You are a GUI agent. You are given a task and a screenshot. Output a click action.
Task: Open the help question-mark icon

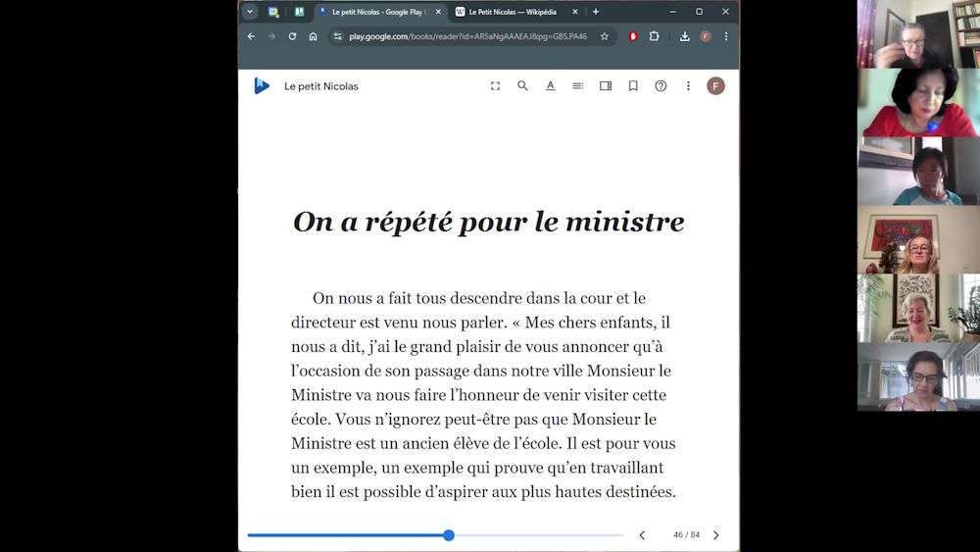pos(661,85)
